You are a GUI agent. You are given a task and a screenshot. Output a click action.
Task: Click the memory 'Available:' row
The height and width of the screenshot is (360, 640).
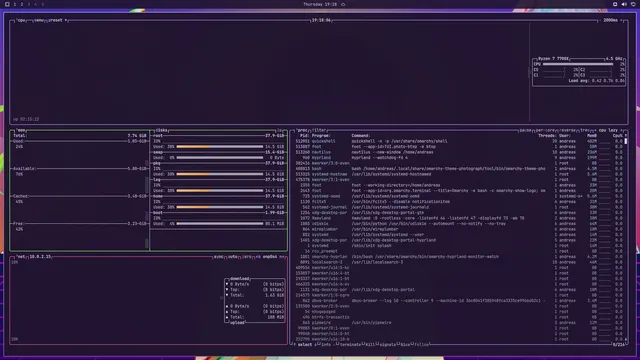point(80,169)
